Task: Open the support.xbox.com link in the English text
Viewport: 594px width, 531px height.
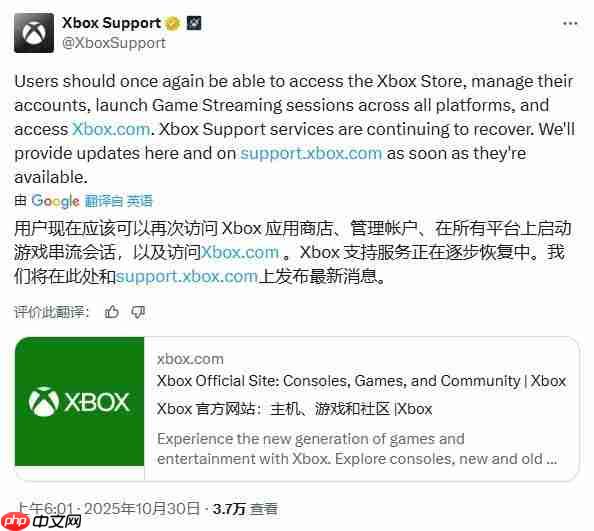Action: tap(311, 154)
